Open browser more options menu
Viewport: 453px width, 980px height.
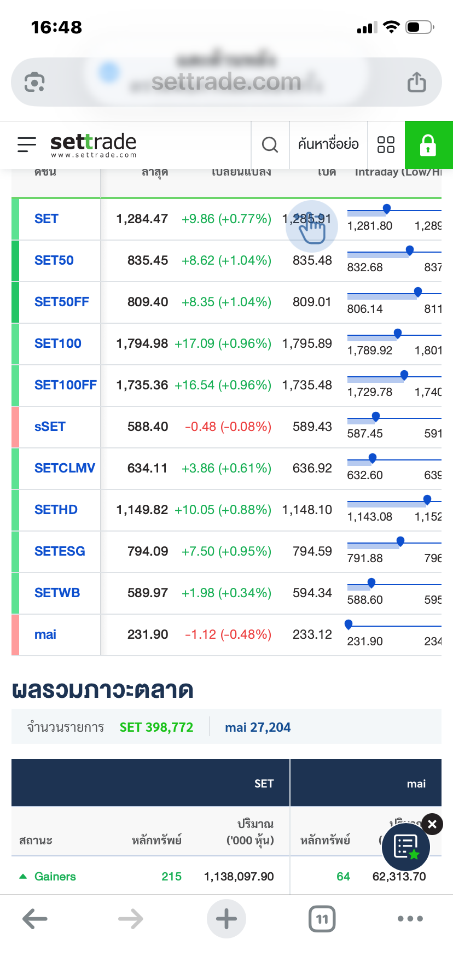pyautogui.click(x=410, y=919)
